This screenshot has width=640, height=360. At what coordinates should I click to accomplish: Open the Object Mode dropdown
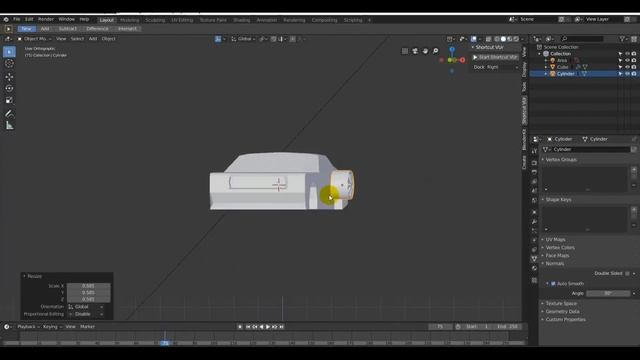(34, 39)
